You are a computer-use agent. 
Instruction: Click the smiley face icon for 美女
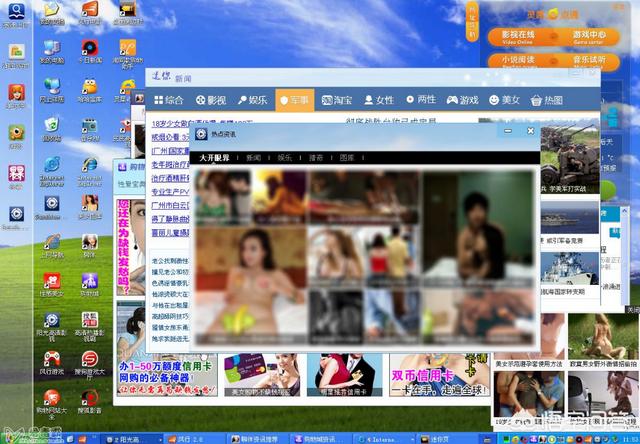[494, 100]
